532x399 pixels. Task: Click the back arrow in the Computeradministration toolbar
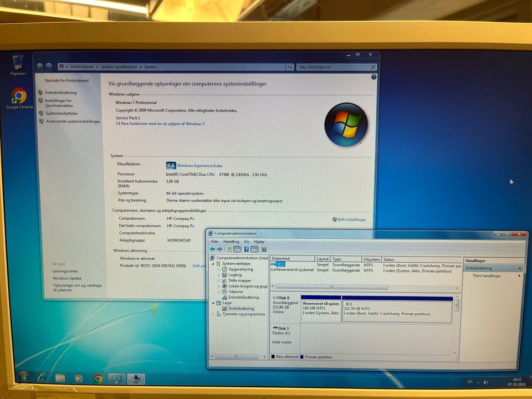[x=212, y=249]
